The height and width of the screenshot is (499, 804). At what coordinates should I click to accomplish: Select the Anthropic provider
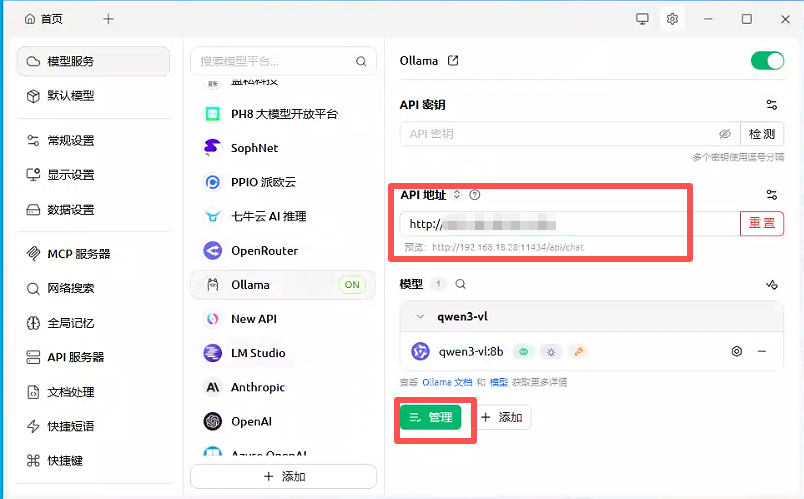point(283,387)
